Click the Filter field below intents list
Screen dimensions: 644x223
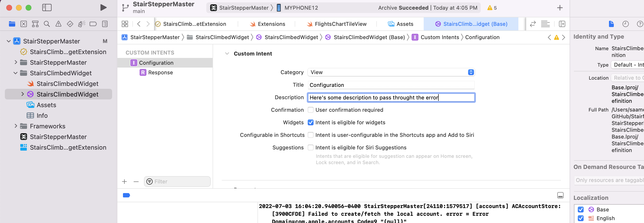click(x=177, y=181)
